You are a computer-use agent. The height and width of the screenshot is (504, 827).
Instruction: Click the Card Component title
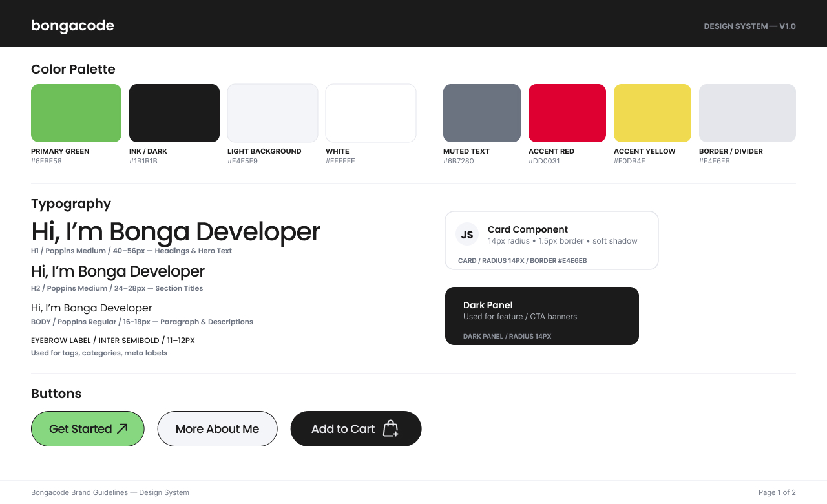click(x=528, y=229)
